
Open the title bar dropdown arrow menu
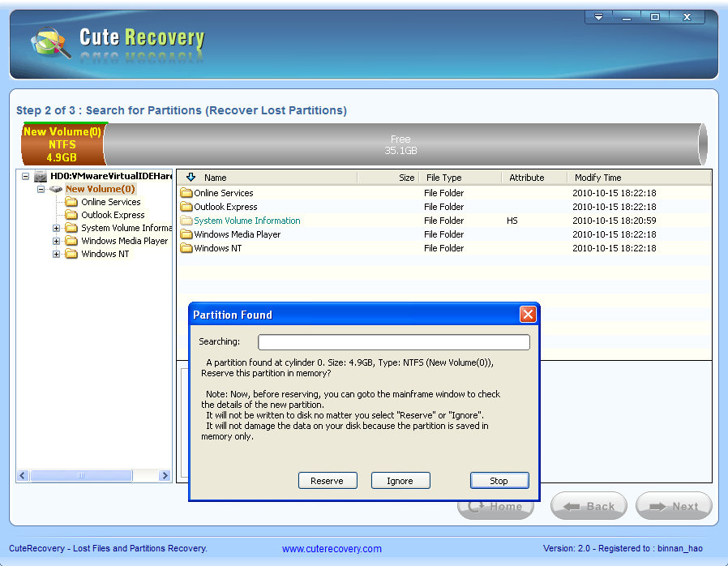[x=598, y=17]
